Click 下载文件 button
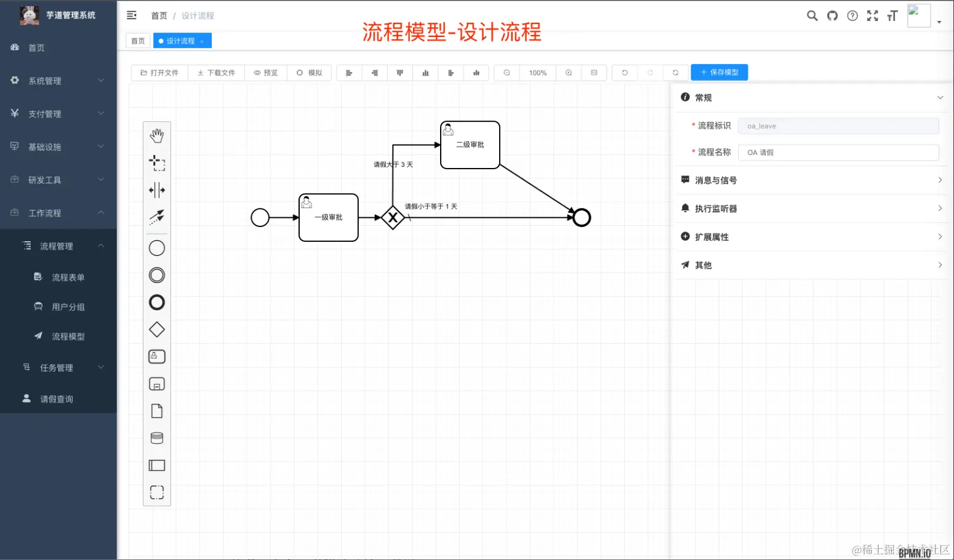The width and height of the screenshot is (954, 560). 216,73
